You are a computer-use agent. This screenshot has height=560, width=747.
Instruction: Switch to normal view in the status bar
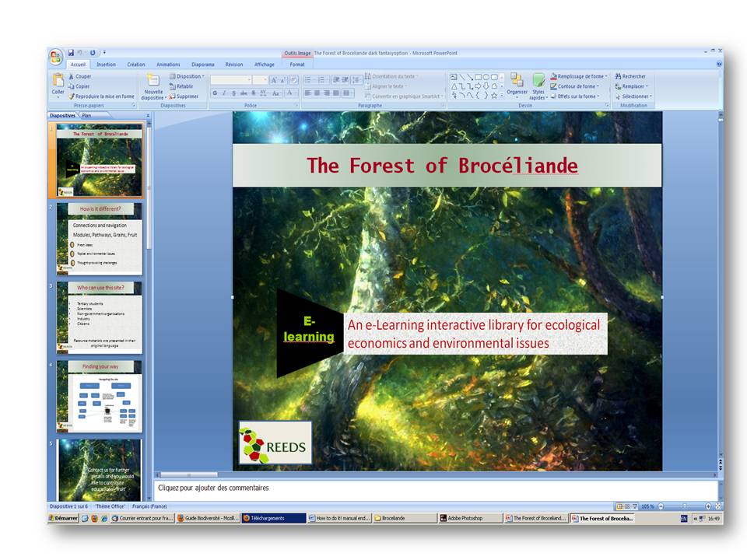pyautogui.click(x=620, y=506)
